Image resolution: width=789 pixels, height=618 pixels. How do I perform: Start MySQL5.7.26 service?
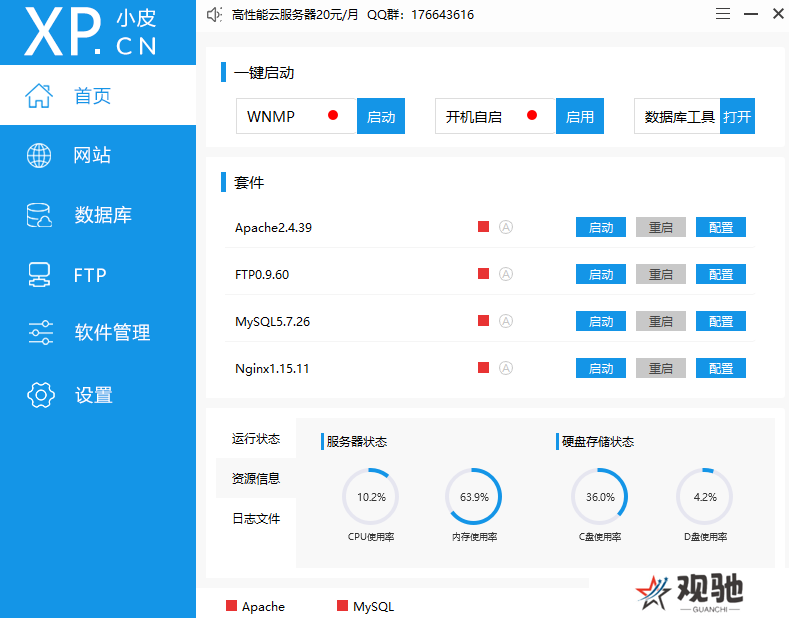pyautogui.click(x=601, y=321)
